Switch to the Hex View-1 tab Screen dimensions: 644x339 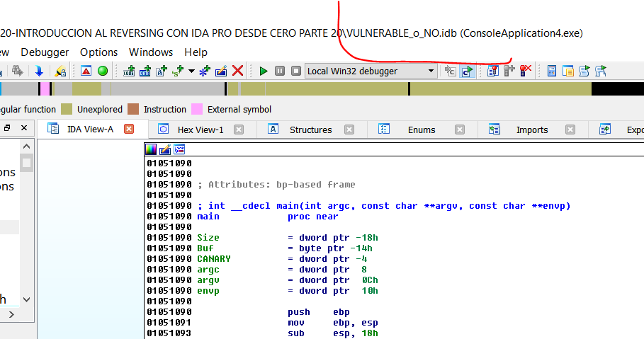tap(200, 130)
